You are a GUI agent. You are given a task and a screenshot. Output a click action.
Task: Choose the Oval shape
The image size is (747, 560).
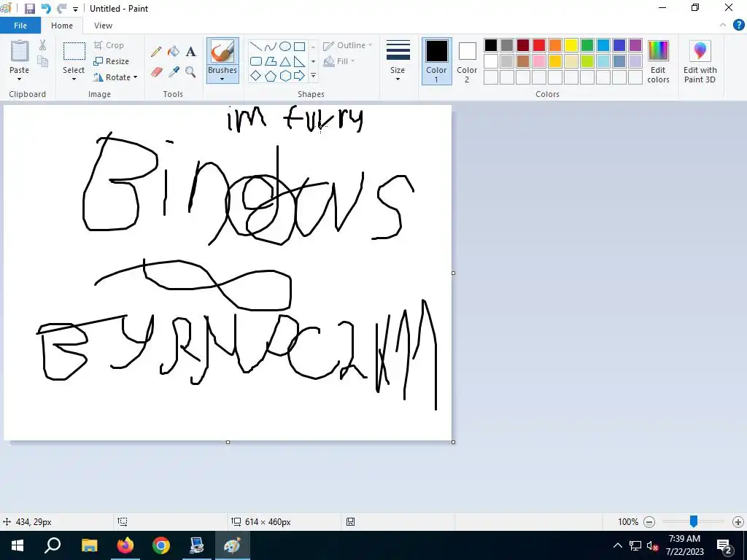click(285, 46)
